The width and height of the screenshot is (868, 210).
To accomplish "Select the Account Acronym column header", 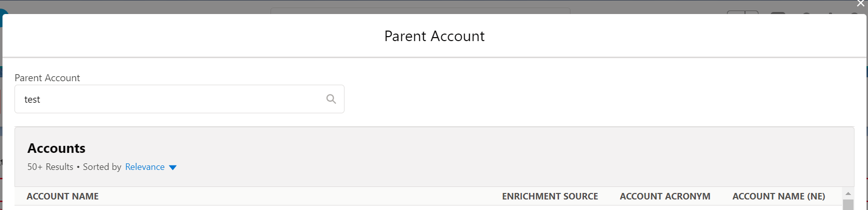I will [x=664, y=196].
